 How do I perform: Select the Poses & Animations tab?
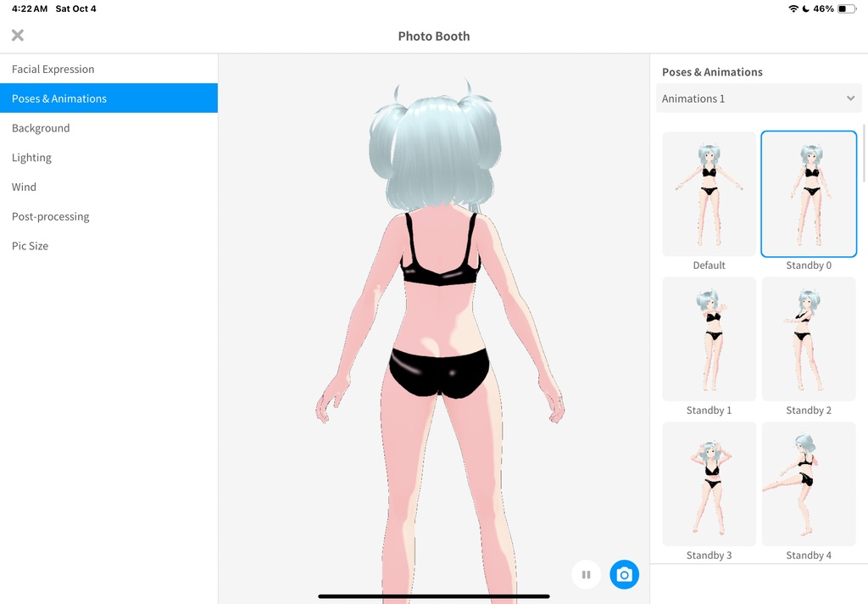pos(58,98)
